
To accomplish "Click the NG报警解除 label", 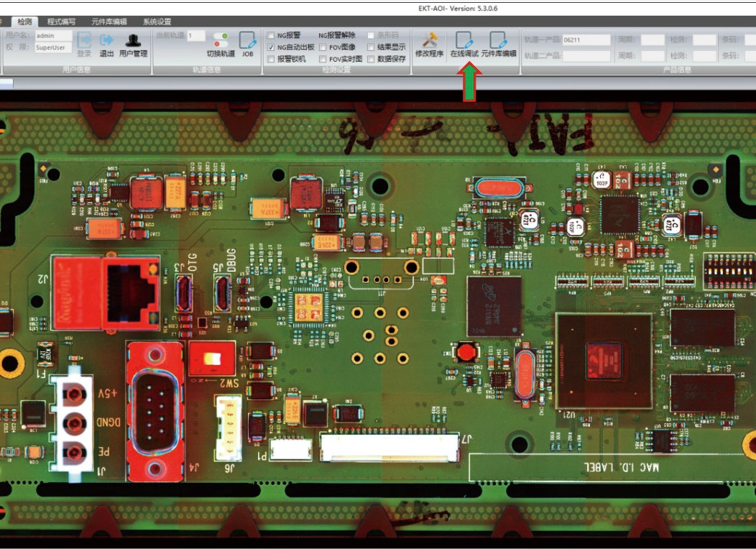I will (x=337, y=35).
